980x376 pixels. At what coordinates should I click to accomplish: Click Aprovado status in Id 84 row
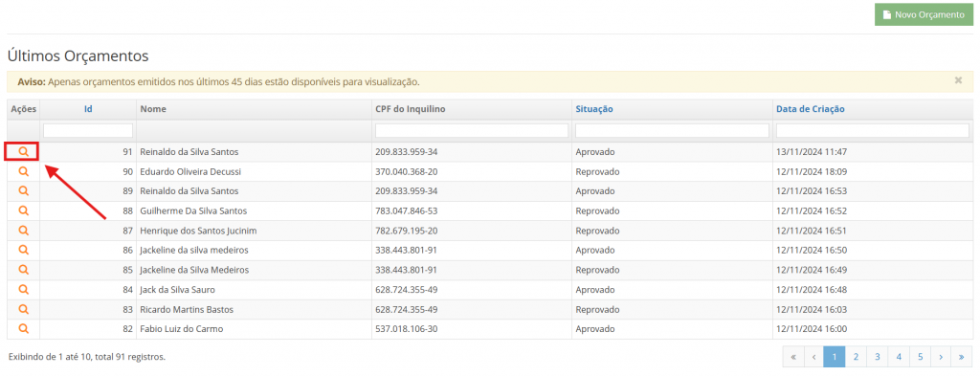[595, 289]
